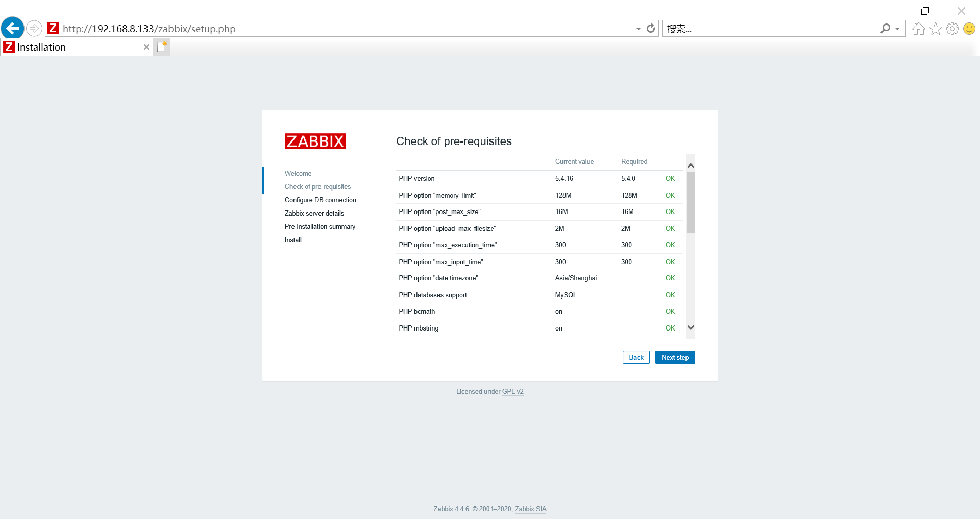Click the Back button
This screenshot has width=980, height=519.
click(636, 358)
